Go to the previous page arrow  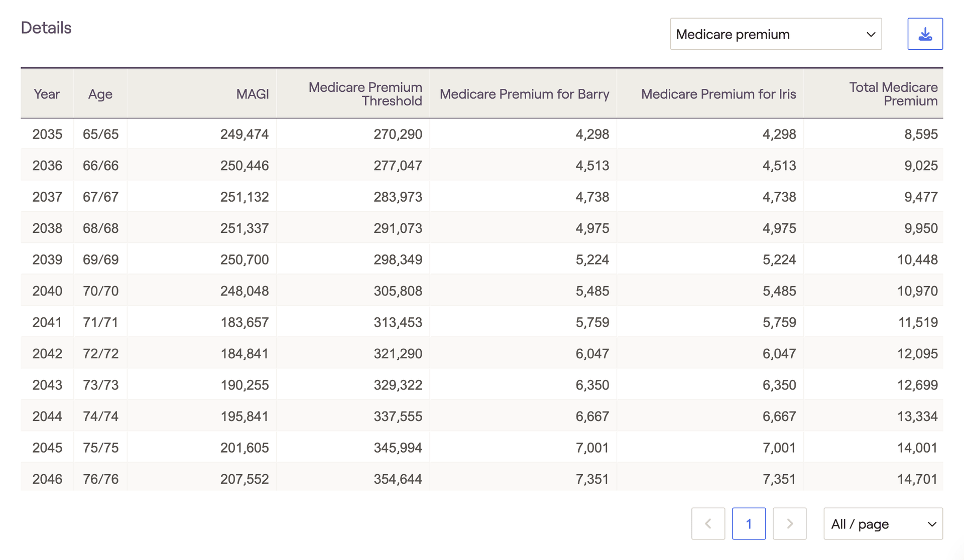coord(708,524)
